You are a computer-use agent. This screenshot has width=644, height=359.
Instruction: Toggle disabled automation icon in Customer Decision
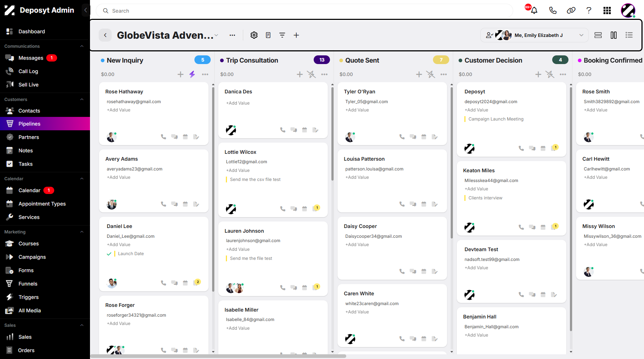[550, 74]
